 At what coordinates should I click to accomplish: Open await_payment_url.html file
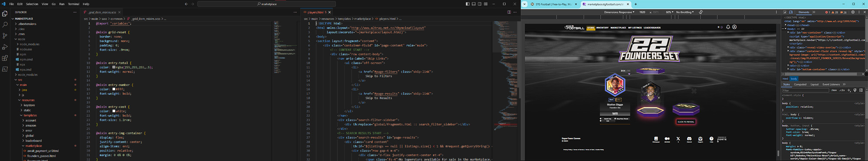click(43, 151)
